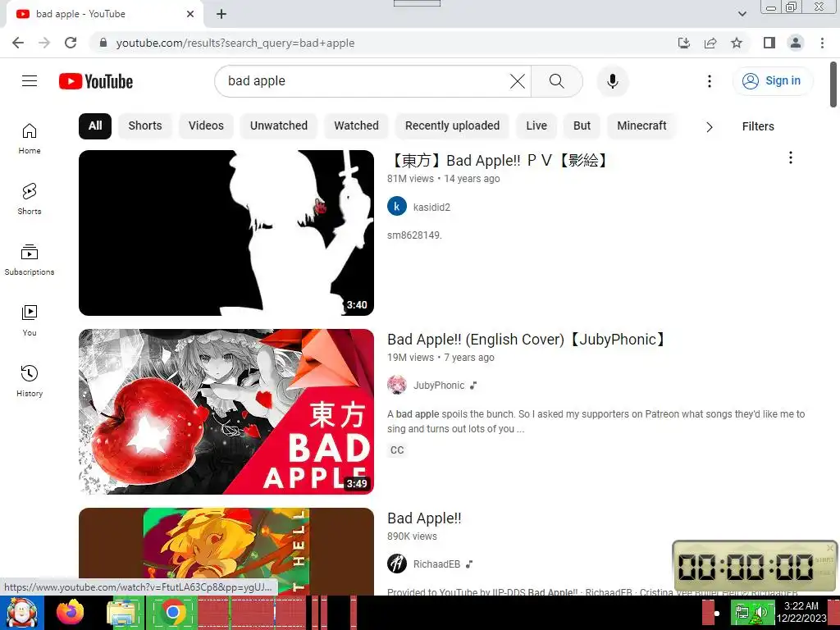This screenshot has height=630, width=840.
Task: Open a new browser tab
Action: [221, 14]
